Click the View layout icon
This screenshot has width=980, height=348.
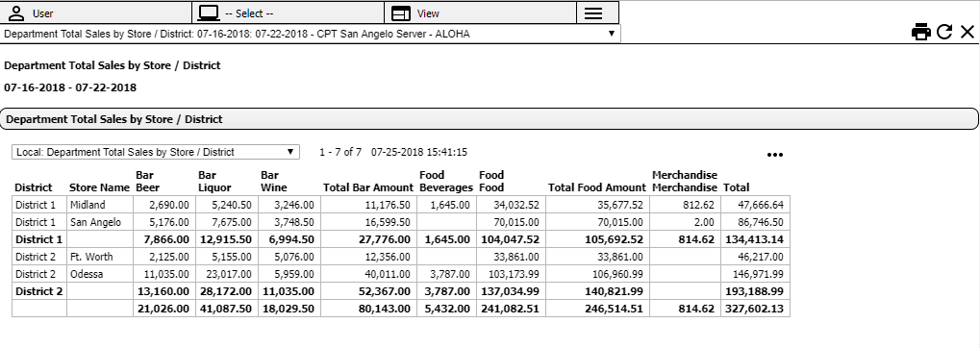coord(401,13)
